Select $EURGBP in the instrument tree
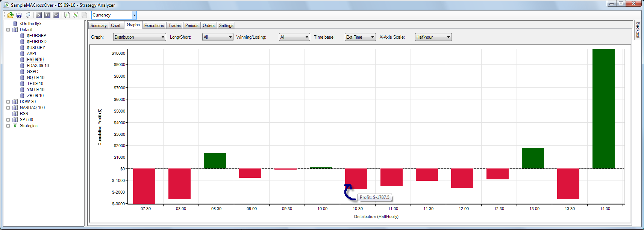 click(x=36, y=36)
